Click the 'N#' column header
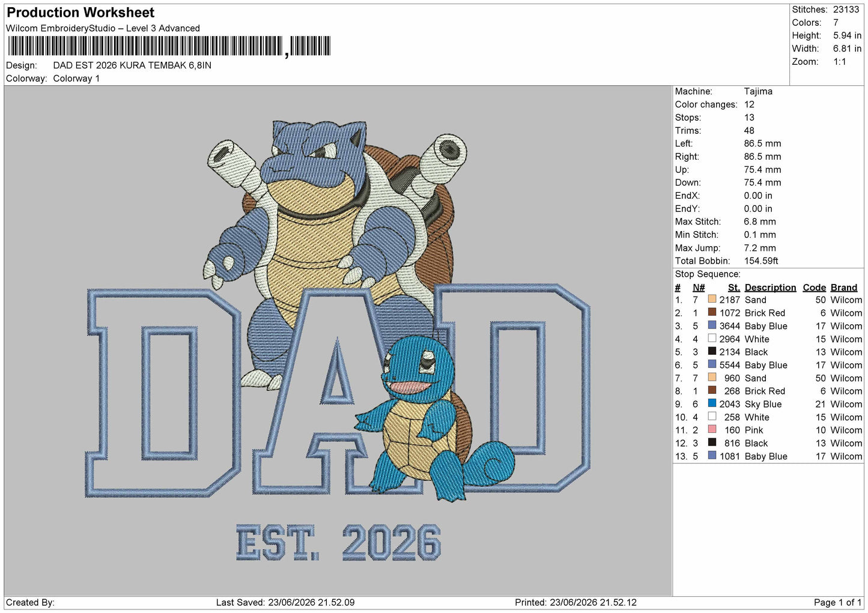 pos(699,288)
